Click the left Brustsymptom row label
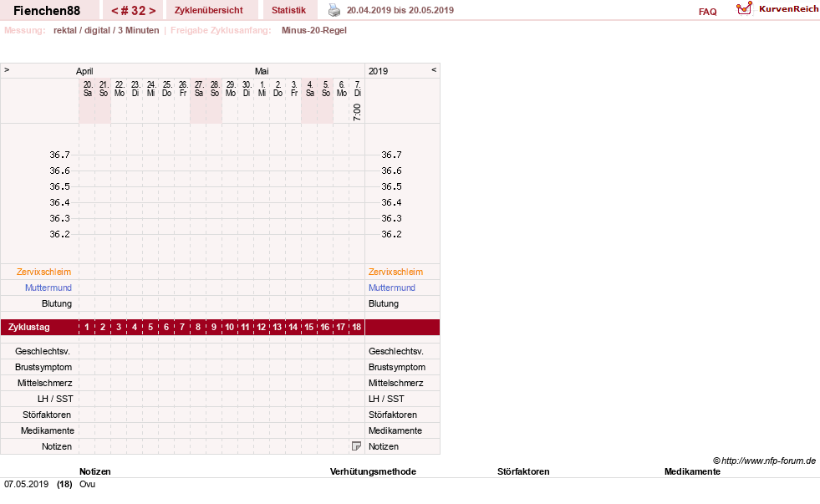Screen dimensions: 820x504 (43, 367)
